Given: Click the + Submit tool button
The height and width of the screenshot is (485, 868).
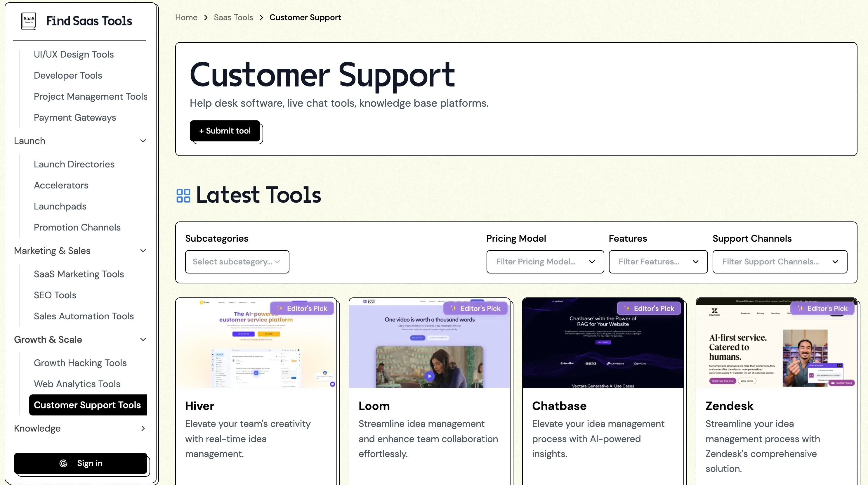Looking at the screenshot, I should (x=225, y=131).
